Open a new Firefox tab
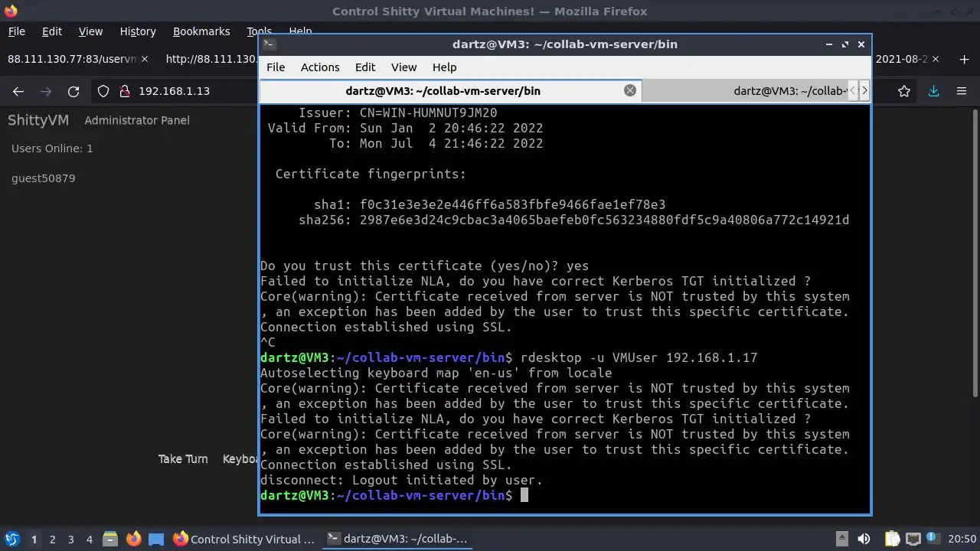The width and height of the screenshot is (980, 551). pyautogui.click(x=964, y=59)
